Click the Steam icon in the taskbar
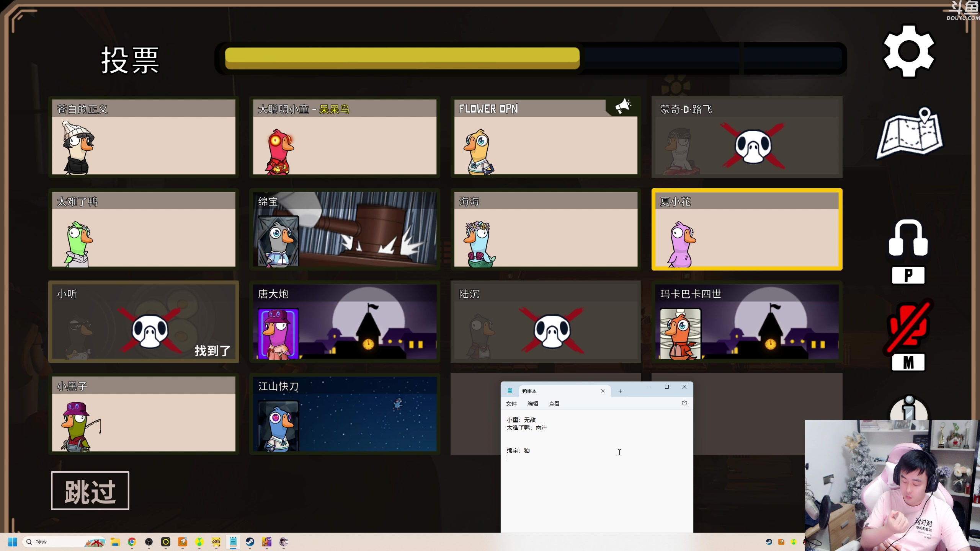980x551 pixels. click(x=250, y=542)
